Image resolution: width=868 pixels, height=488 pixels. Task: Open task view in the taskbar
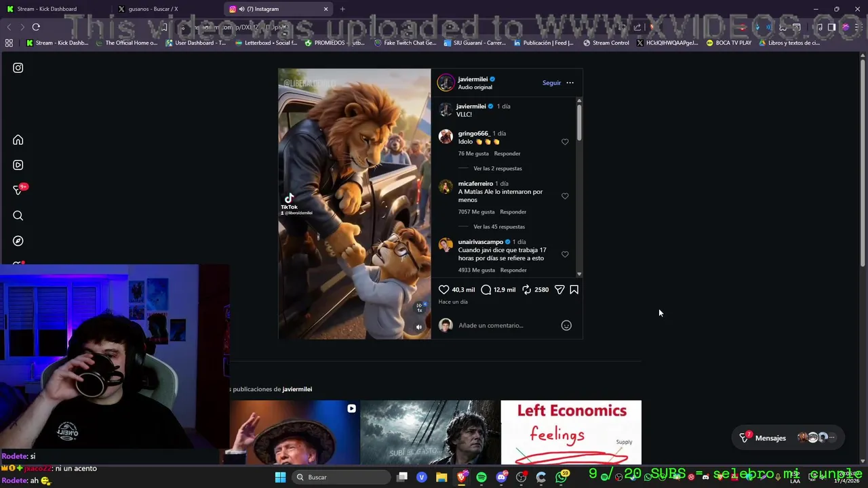(x=402, y=477)
